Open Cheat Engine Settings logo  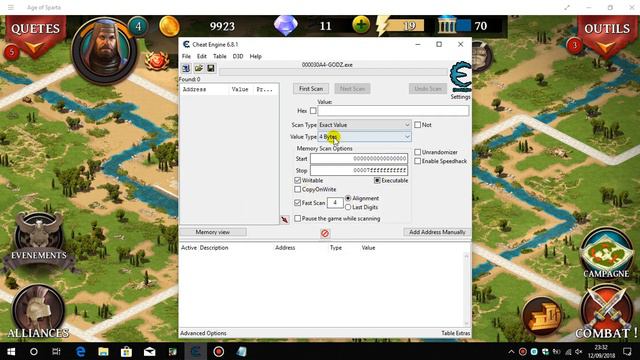click(x=460, y=78)
